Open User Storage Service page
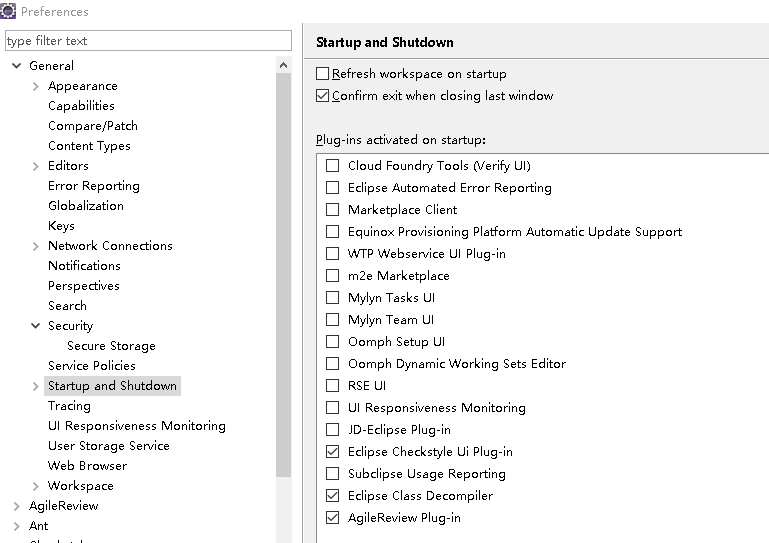 click(109, 446)
